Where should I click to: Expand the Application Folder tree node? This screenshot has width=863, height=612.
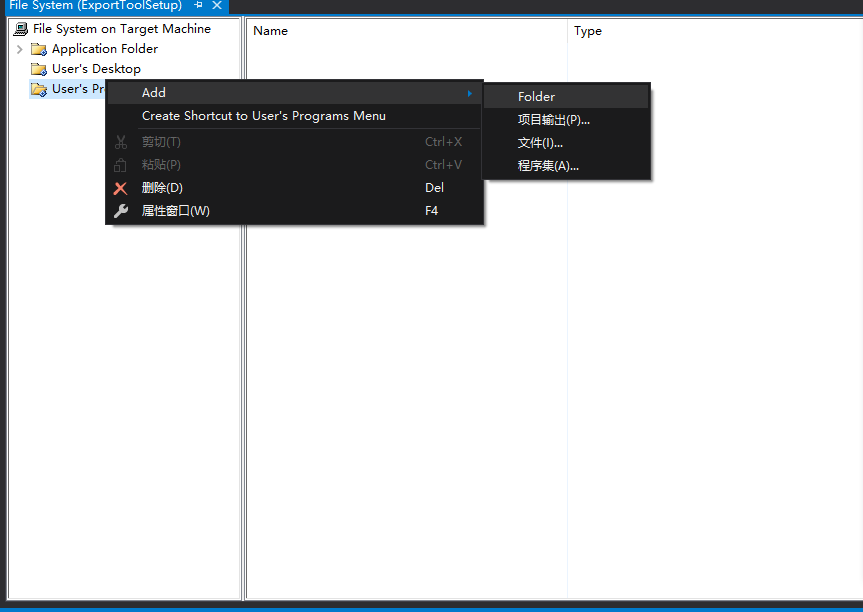click(19, 49)
